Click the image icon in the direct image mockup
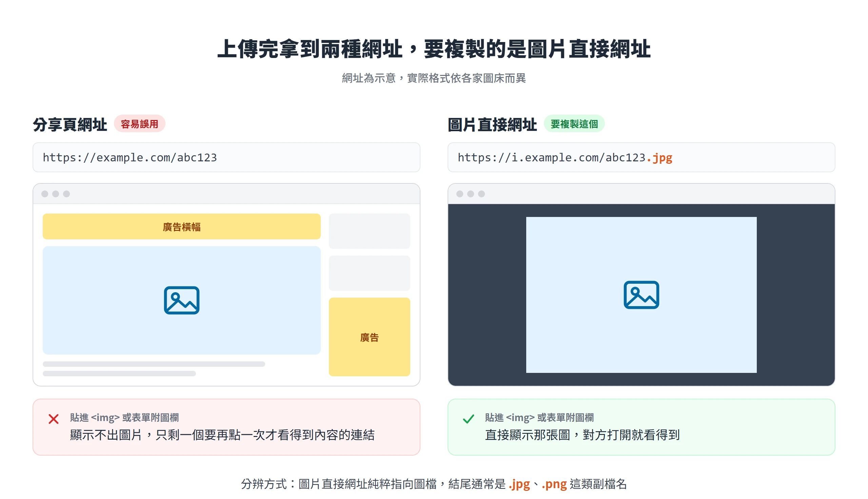This screenshot has width=868, height=499. (641, 295)
